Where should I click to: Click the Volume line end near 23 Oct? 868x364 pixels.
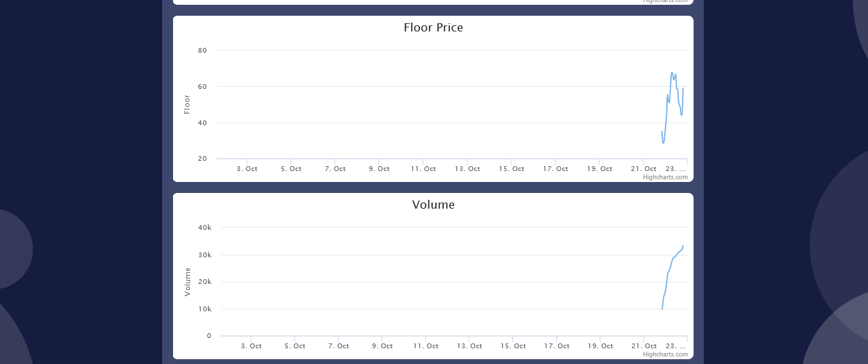click(683, 246)
